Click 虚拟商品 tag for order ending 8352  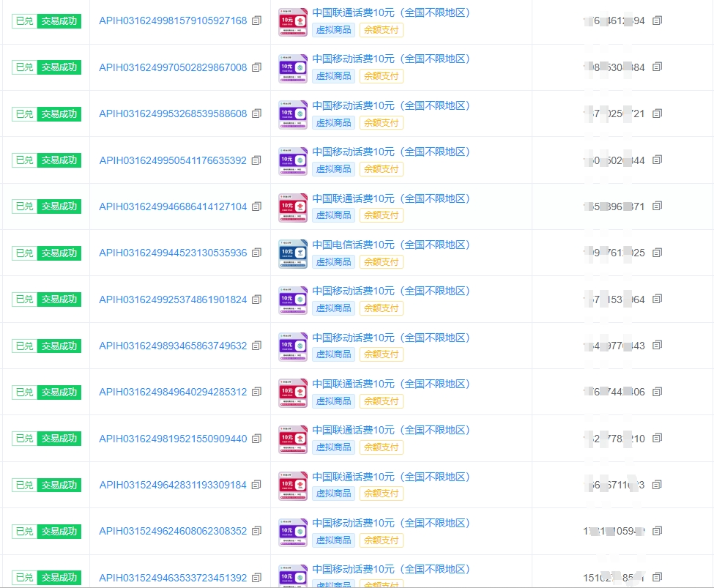pos(334,540)
